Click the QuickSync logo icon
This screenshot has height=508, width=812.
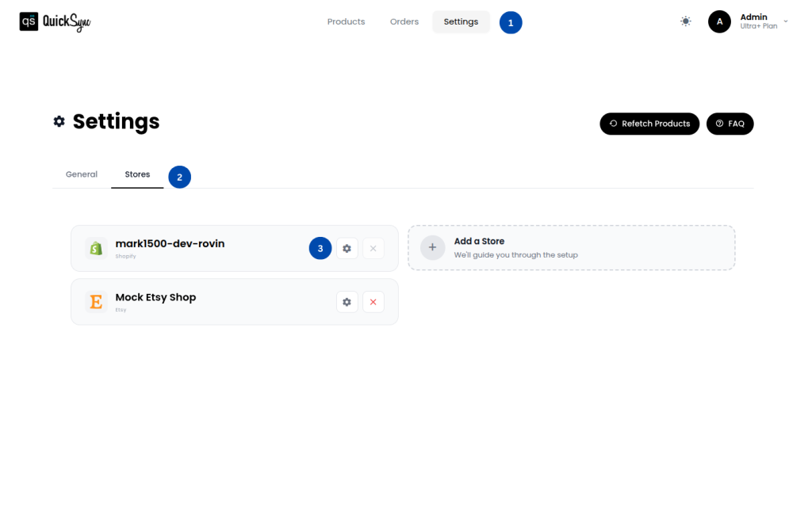pyautogui.click(x=29, y=21)
